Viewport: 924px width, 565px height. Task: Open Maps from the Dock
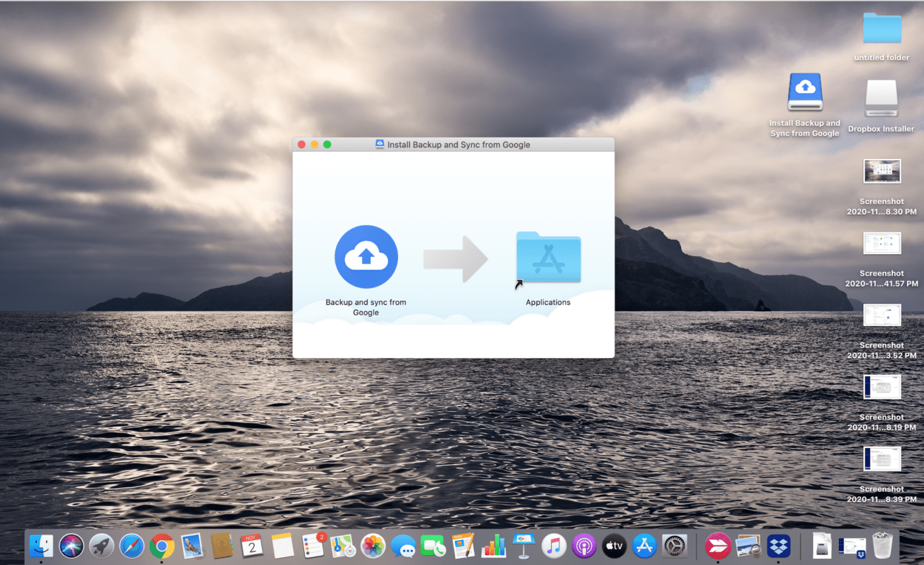(x=343, y=546)
